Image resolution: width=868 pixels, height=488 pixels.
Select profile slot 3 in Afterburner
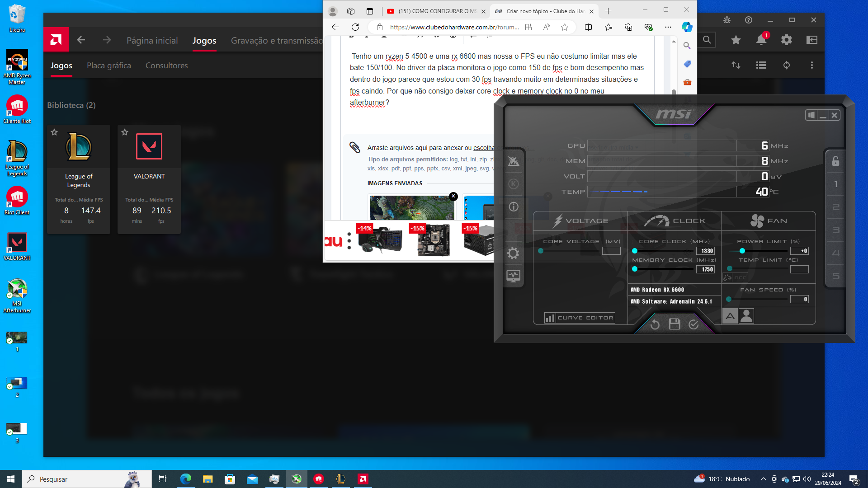click(x=836, y=230)
